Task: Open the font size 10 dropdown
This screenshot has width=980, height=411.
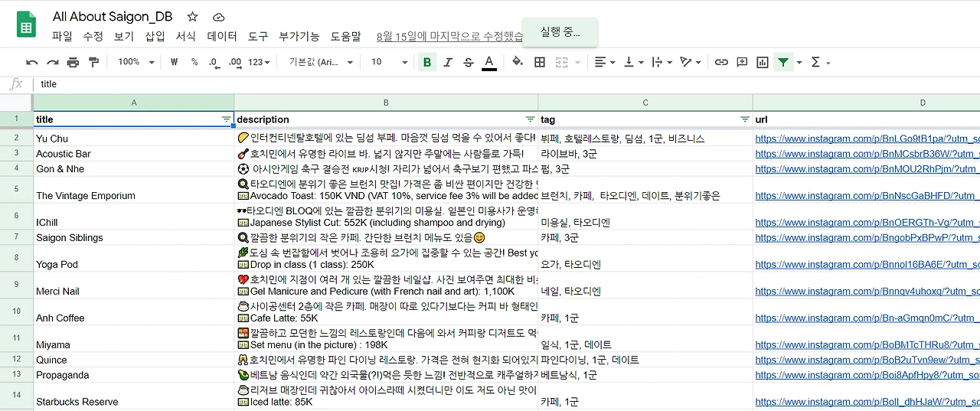Action: [387, 62]
